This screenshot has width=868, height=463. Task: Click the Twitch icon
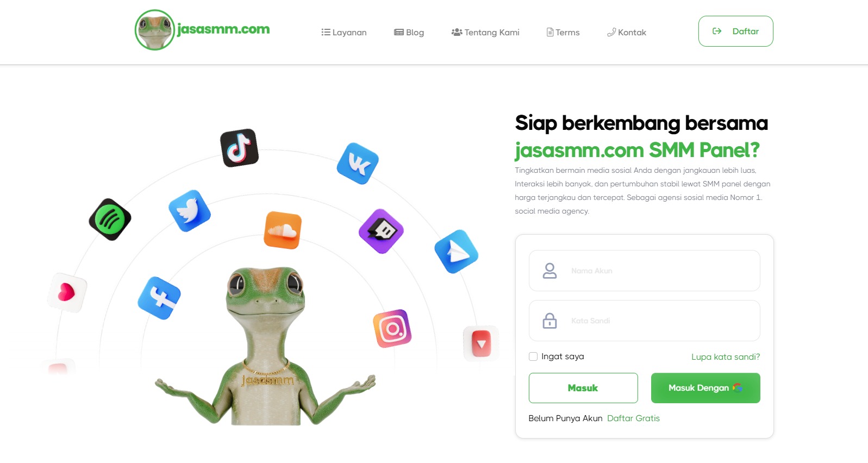382,231
